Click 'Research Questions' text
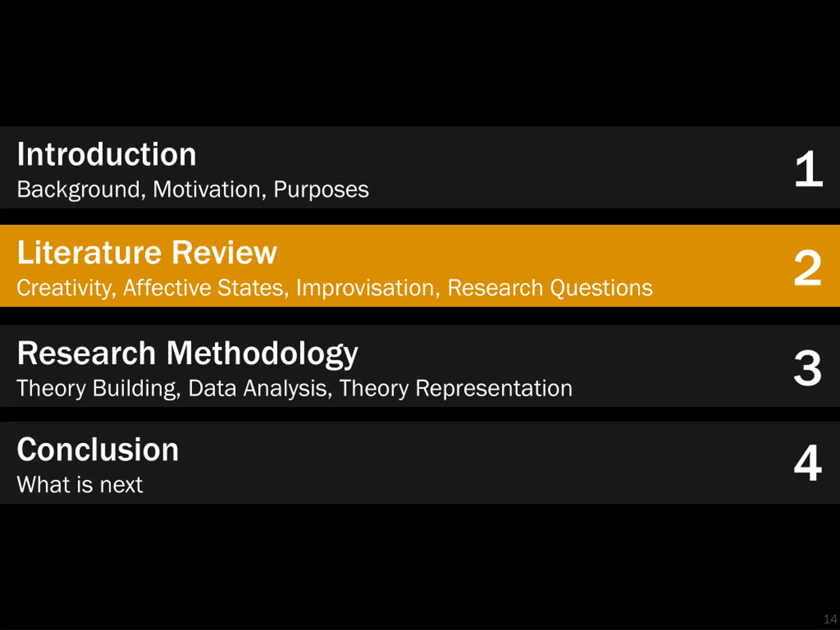The width and height of the screenshot is (840, 630). [550, 287]
